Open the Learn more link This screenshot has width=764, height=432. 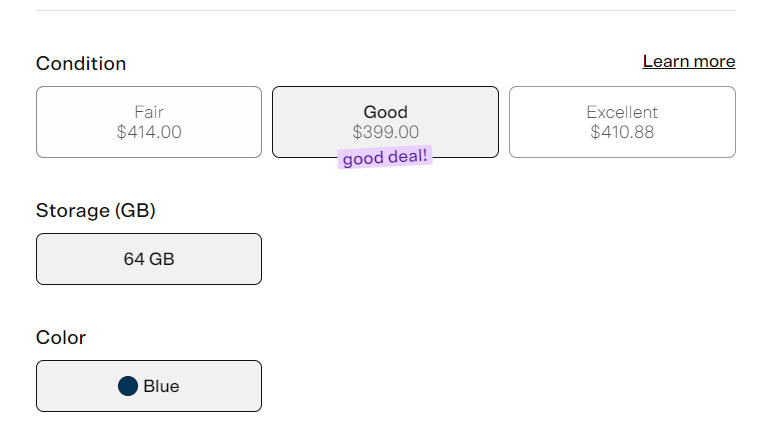[x=688, y=62]
